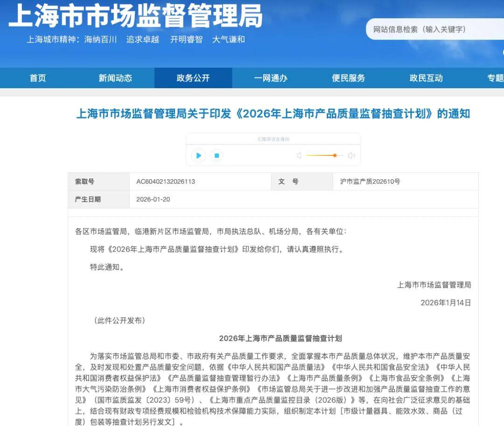
Task: Open the 一网通办 section
Action: pyautogui.click(x=271, y=78)
